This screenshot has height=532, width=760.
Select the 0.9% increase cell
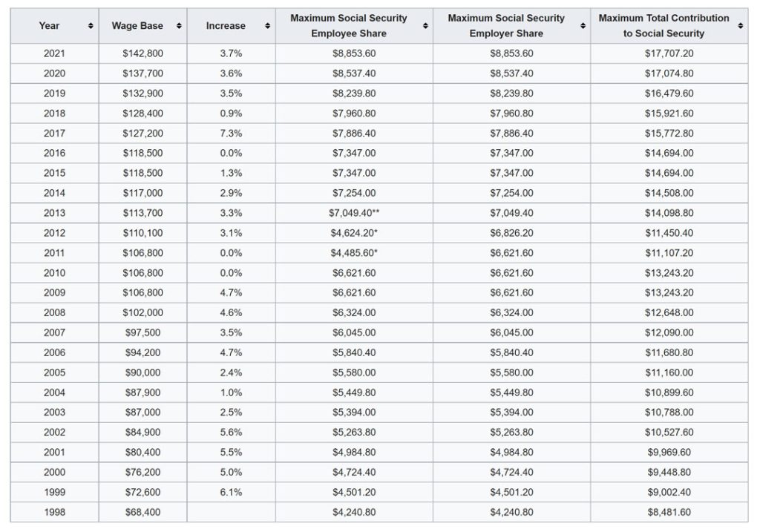coord(232,114)
